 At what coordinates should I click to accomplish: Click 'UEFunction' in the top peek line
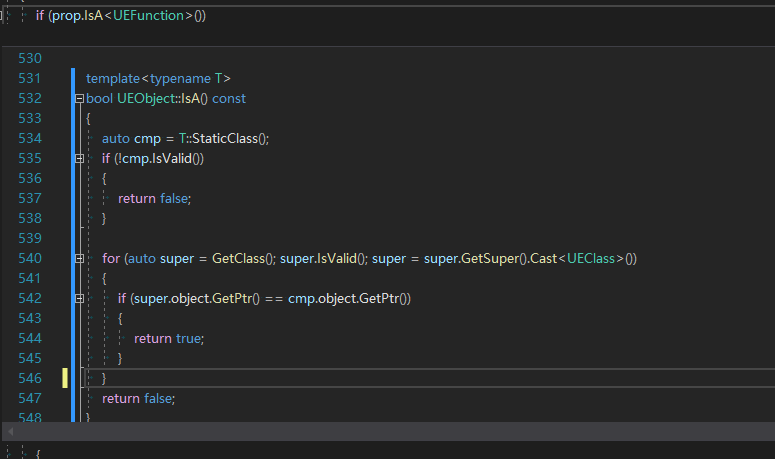pos(148,16)
